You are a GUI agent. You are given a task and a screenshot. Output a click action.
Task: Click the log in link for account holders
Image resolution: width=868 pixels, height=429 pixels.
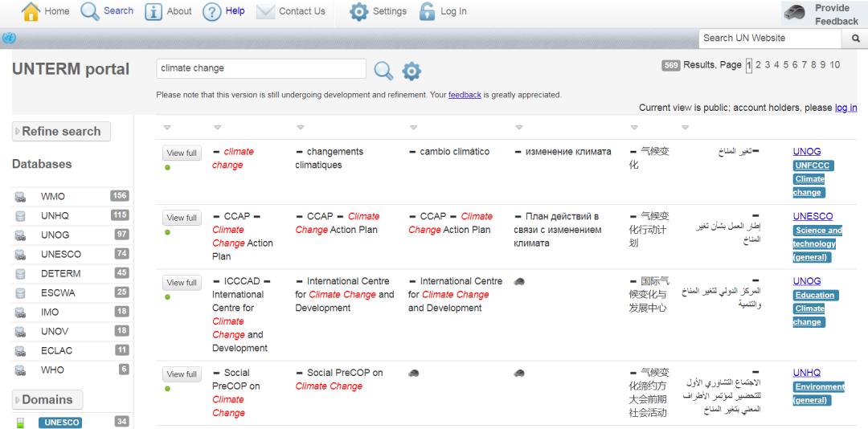(845, 108)
